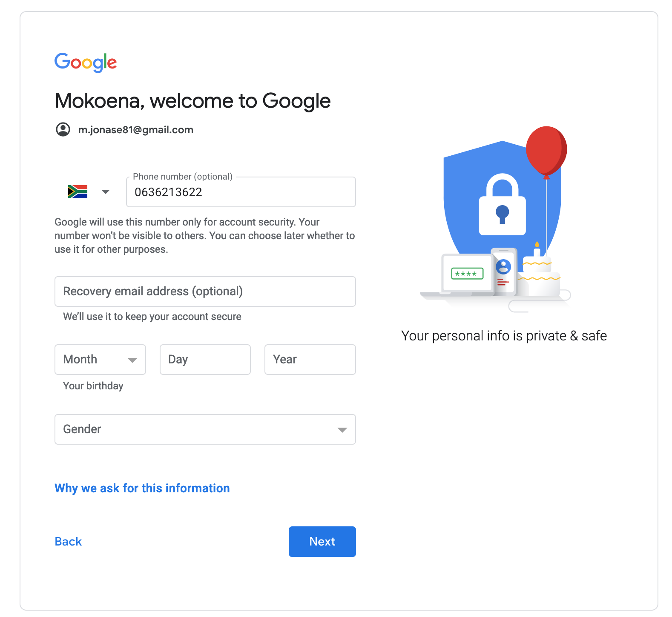Open the country code dropdown arrow
This screenshot has height=617, width=672.
pyautogui.click(x=106, y=192)
